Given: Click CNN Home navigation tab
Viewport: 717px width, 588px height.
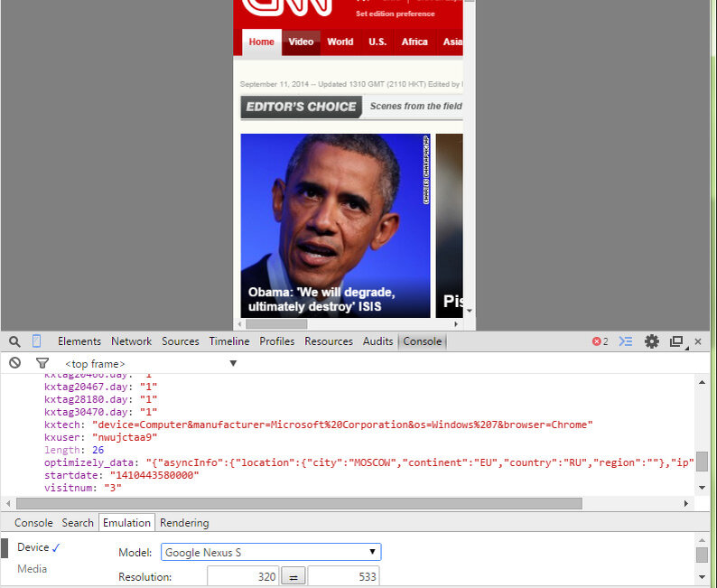Looking at the screenshot, I should [262, 42].
